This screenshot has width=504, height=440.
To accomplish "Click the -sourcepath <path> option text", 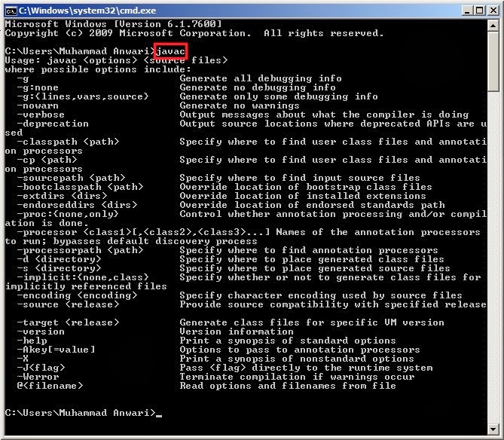I will 71,178.
